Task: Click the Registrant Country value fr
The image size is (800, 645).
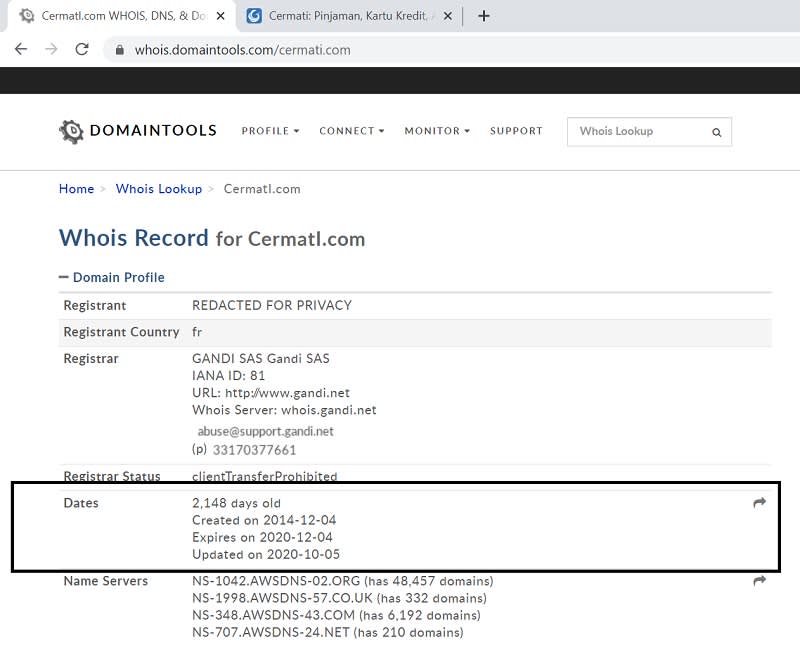Action: [x=197, y=332]
